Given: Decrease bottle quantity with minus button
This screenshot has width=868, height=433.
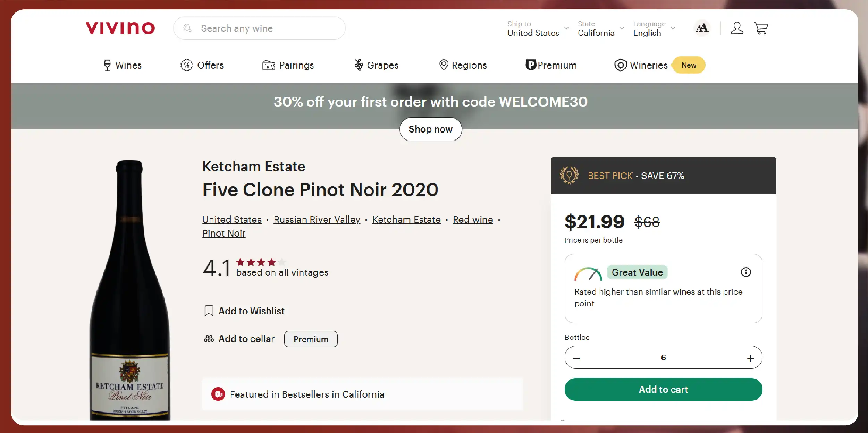Looking at the screenshot, I should (x=576, y=358).
